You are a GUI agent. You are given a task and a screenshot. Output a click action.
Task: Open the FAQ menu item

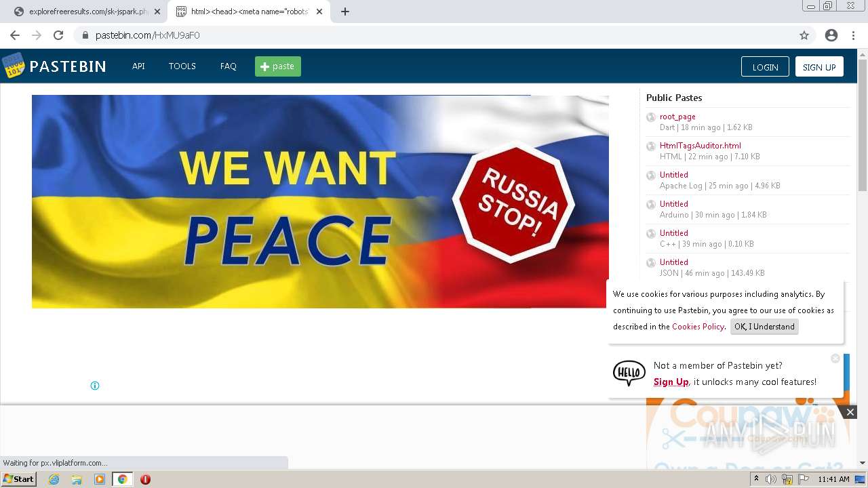229,66
